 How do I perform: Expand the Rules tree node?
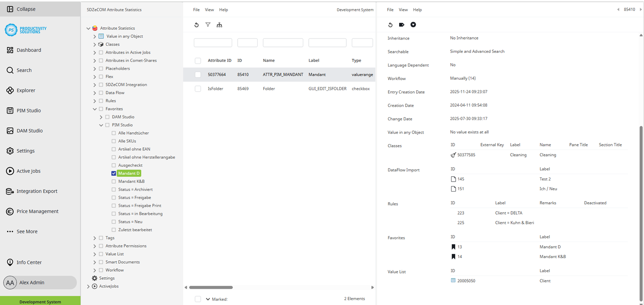tap(95, 101)
